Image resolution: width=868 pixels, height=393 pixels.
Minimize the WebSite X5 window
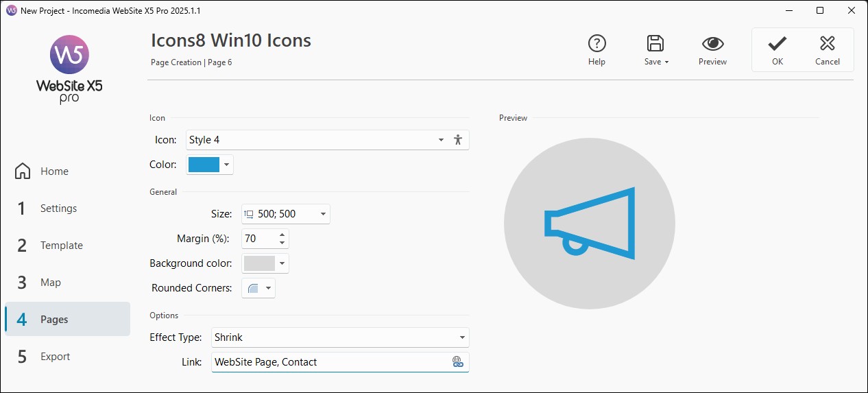(788, 11)
